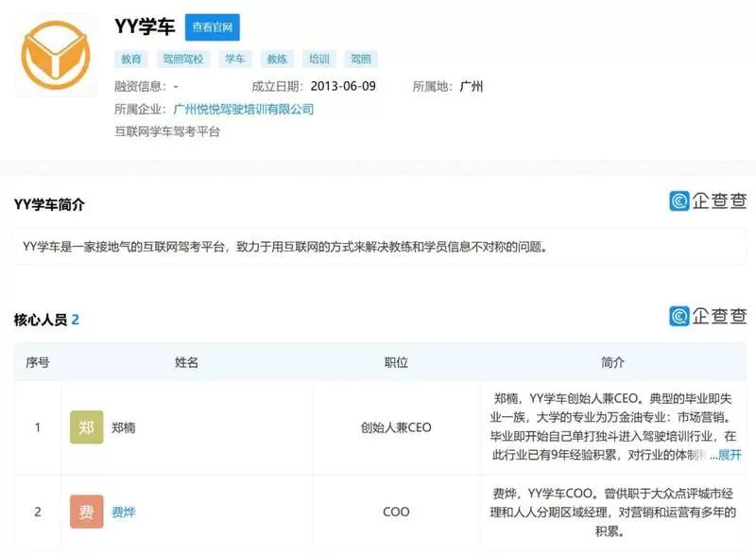Open the 查看官网 official website button
Viewport: 756px width, 557px height.
pyautogui.click(x=212, y=27)
